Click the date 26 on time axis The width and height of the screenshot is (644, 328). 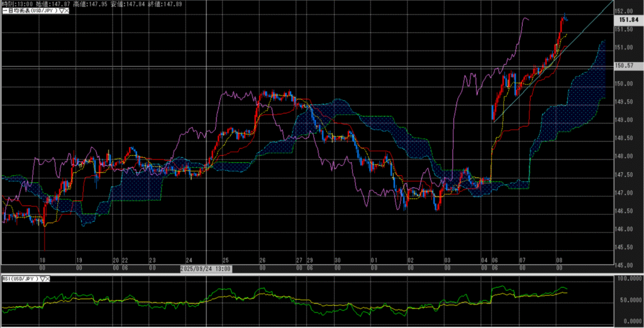(x=262, y=260)
